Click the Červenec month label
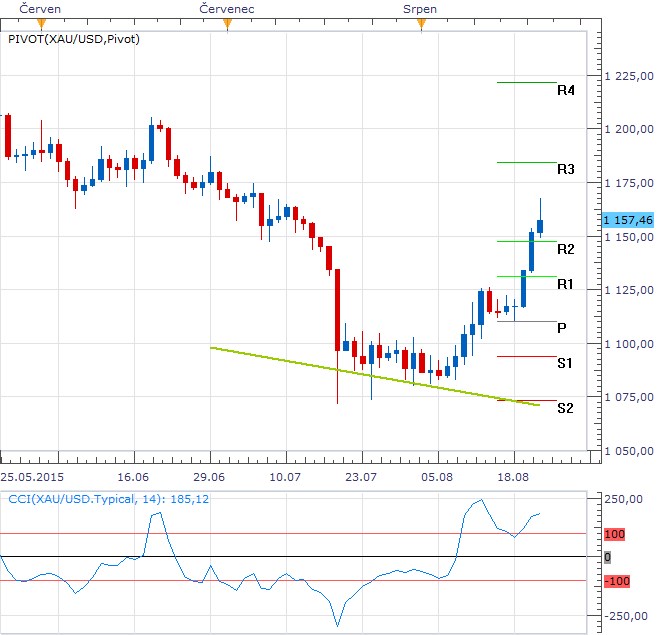 tap(227, 9)
